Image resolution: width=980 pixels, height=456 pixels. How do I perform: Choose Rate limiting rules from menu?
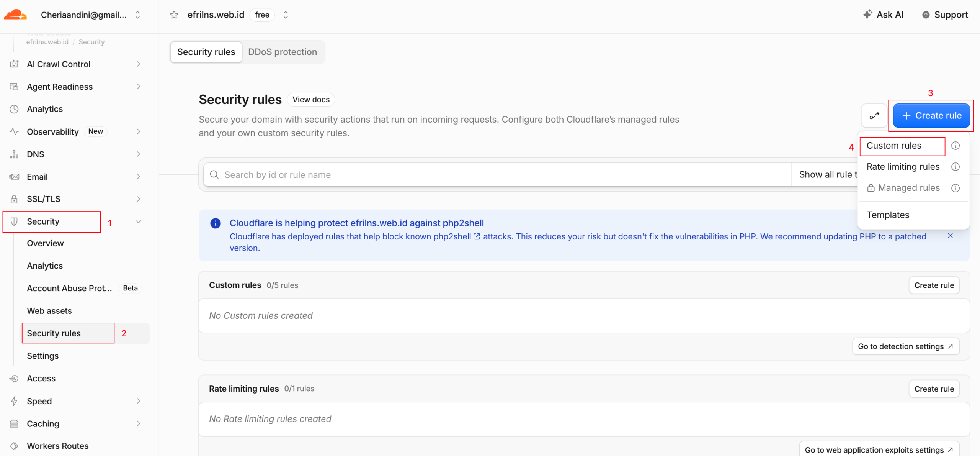pos(903,167)
